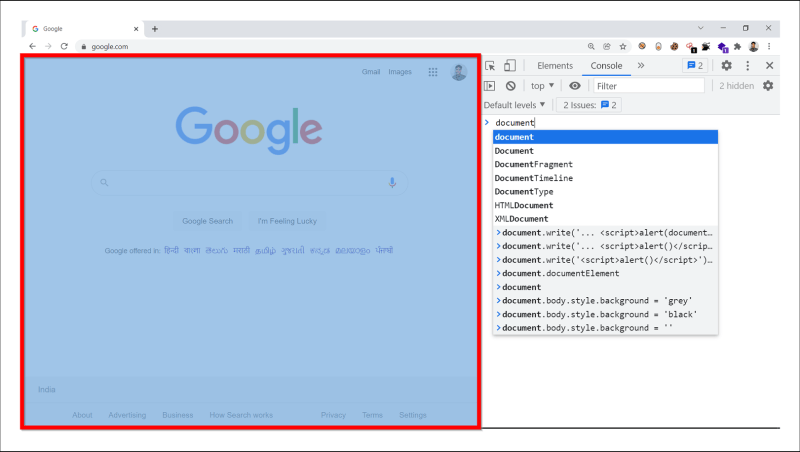Choose the XMLDocument suggestion
The width and height of the screenshot is (800, 452).
click(605, 219)
